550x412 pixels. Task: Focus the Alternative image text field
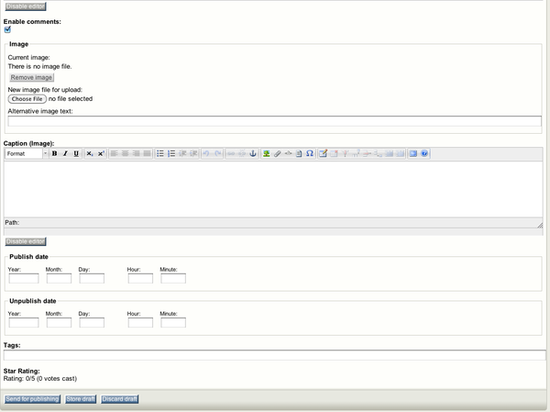(x=275, y=121)
